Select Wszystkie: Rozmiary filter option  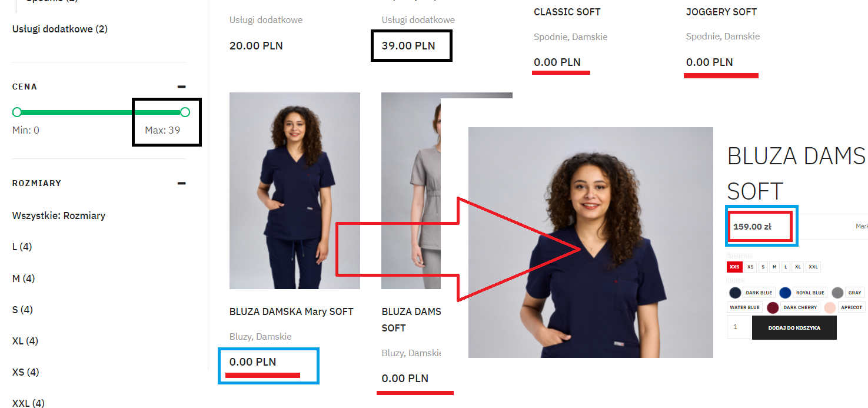click(x=59, y=215)
